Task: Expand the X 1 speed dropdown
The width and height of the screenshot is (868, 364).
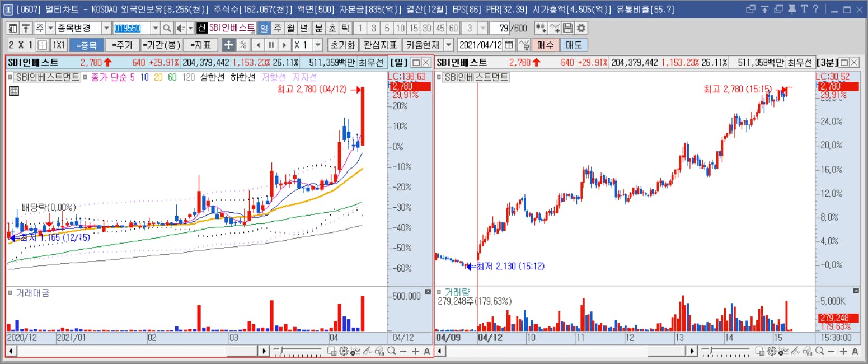Action: (x=318, y=45)
